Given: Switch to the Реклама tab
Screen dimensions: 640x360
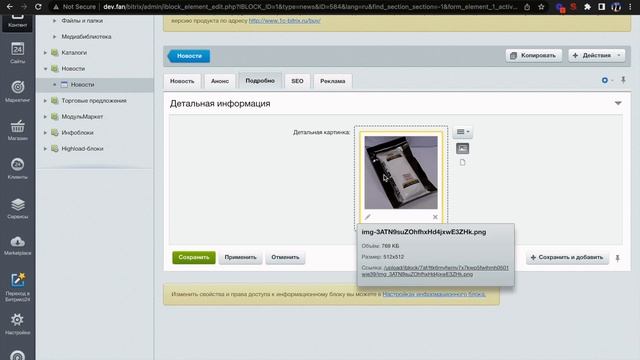Looking at the screenshot, I should point(333,81).
